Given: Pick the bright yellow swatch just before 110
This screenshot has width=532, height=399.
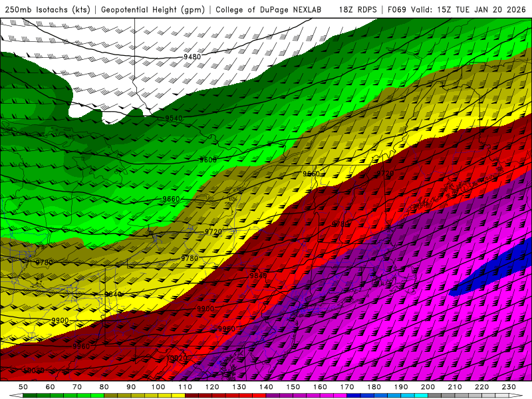Looking at the screenshot, I should [x=178, y=396].
